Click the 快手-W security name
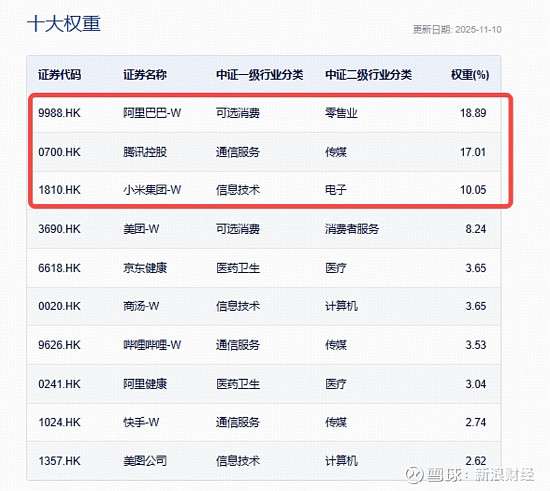This screenshot has width=550, height=491. click(x=141, y=422)
